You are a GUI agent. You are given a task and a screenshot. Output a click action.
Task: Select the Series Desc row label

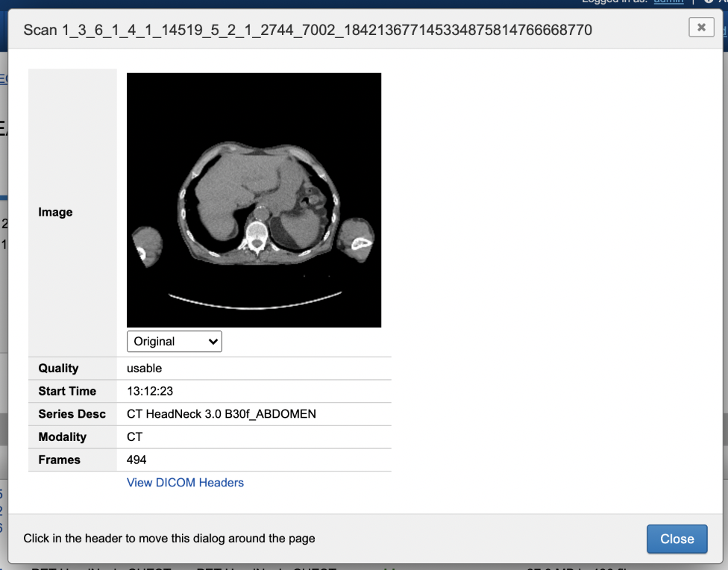pyautogui.click(x=72, y=414)
